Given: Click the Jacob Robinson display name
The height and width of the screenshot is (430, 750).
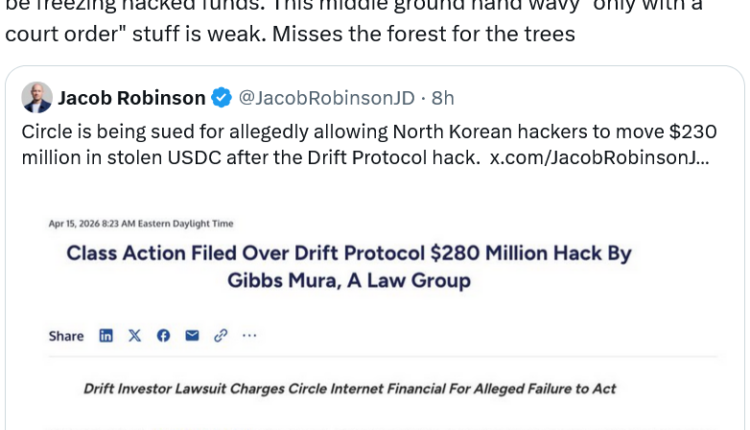Looking at the screenshot, I should click(x=131, y=98).
